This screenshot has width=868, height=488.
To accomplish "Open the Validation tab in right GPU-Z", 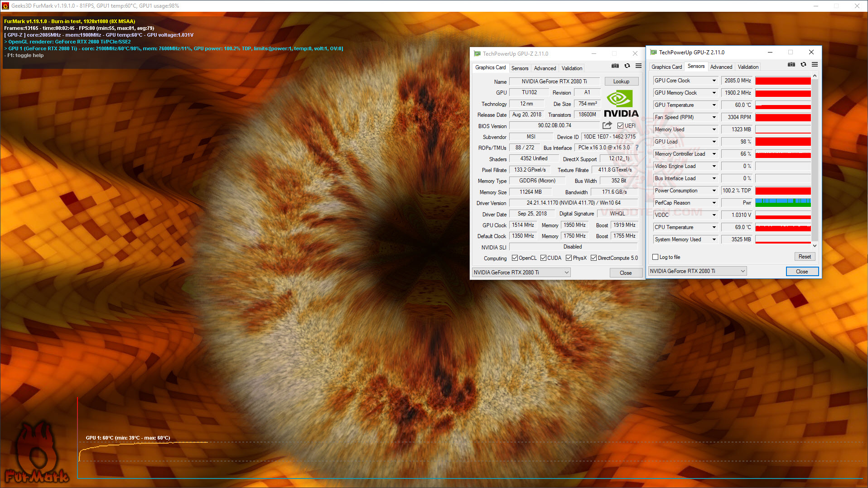I will [x=747, y=67].
